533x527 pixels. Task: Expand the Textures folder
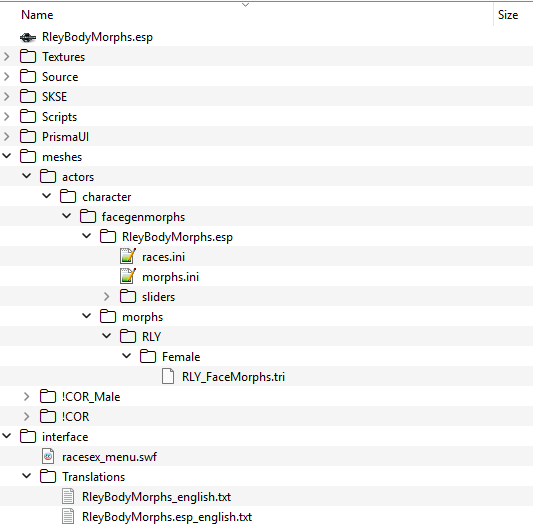point(6,56)
